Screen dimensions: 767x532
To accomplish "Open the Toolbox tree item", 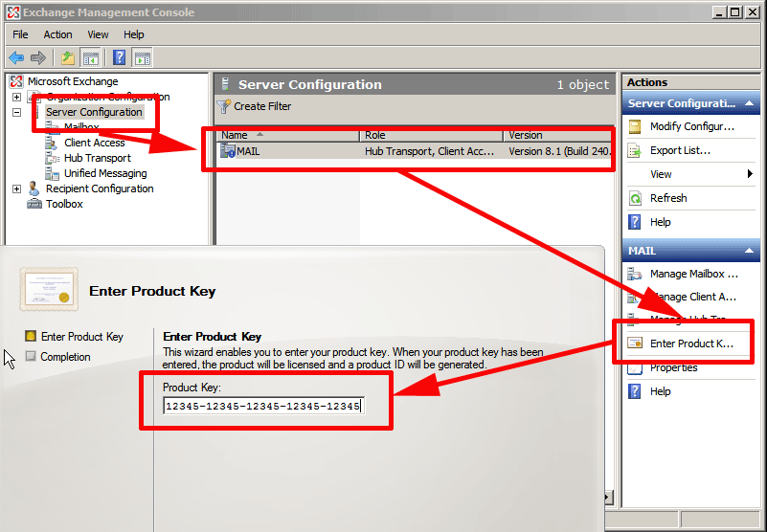I will pos(64,204).
